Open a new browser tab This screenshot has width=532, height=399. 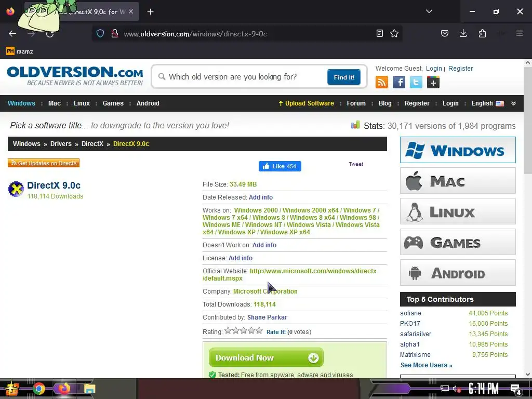(150, 12)
